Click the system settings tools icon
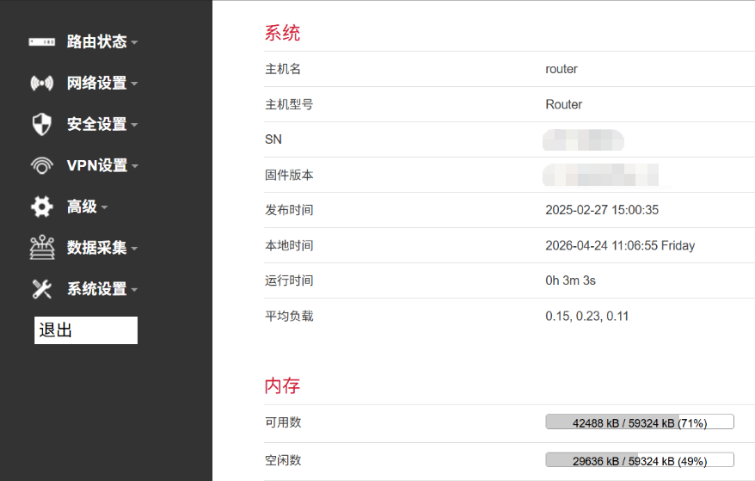Screen dimensions: 755x481 41,289
